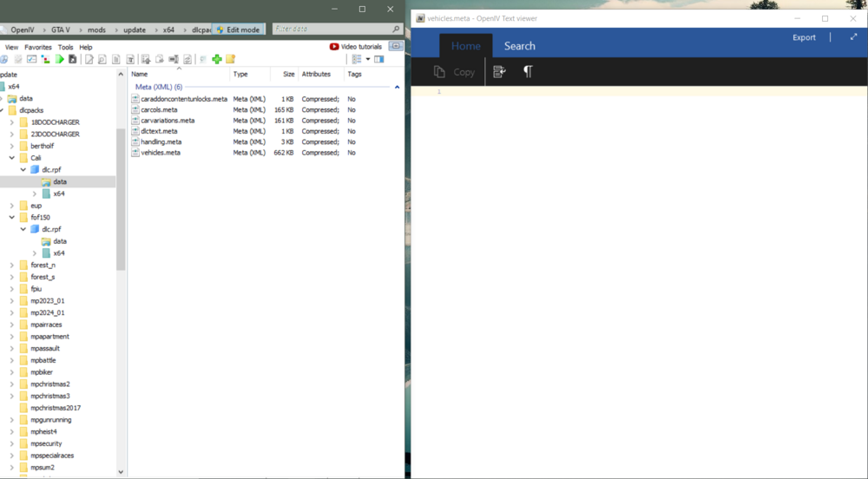The image size is (868, 479).
Task: Collapse the fof150 folder
Action: tap(11, 218)
